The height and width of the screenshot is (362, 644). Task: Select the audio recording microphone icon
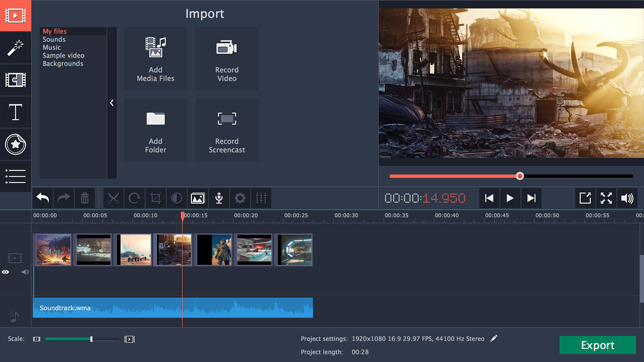tap(219, 197)
